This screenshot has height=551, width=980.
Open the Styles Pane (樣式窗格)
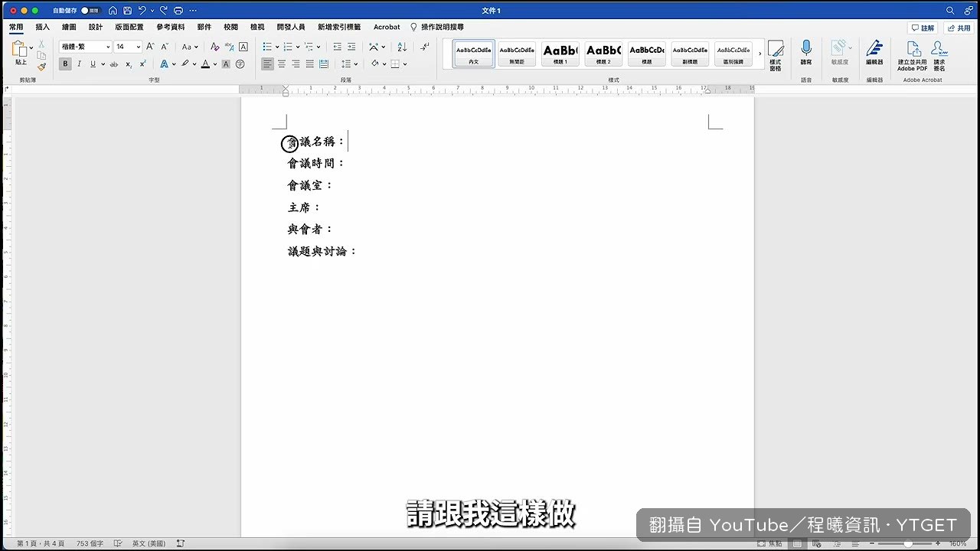click(776, 56)
